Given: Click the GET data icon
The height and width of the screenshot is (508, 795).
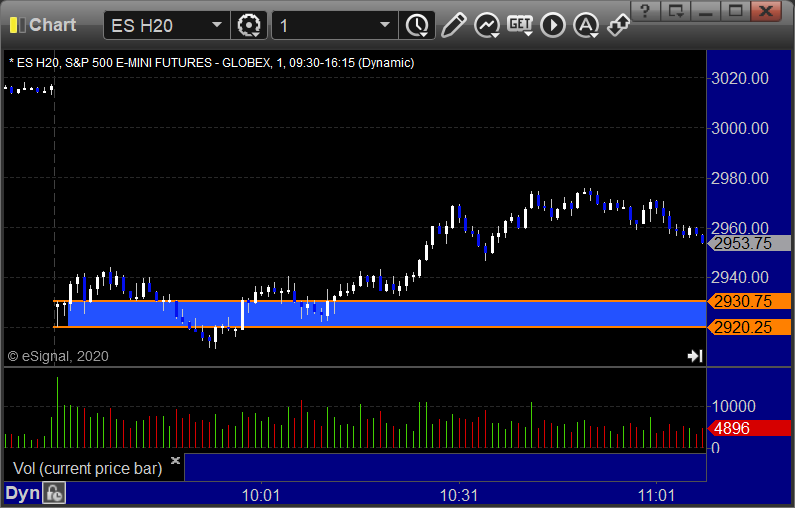Looking at the screenshot, I should click(x=520, y=25).
